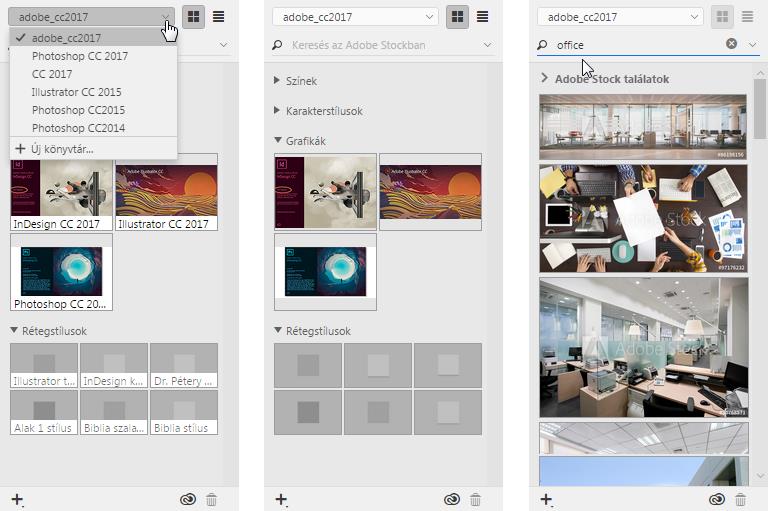Image resolution: width=768 pixels, height=511 pixels.
Task: Click the search magnifier beside 'office'
Action: tap(542, 45)
